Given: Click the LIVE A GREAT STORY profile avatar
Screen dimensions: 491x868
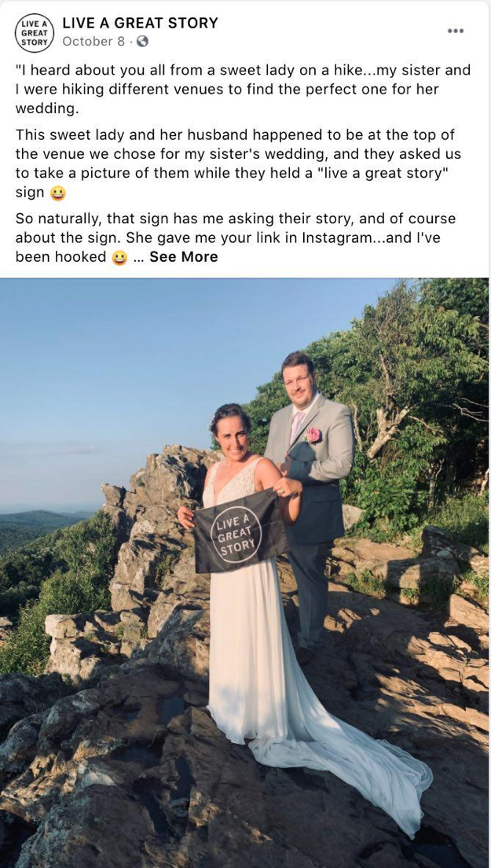Looking at the screenshot, I should click(35, 32).
